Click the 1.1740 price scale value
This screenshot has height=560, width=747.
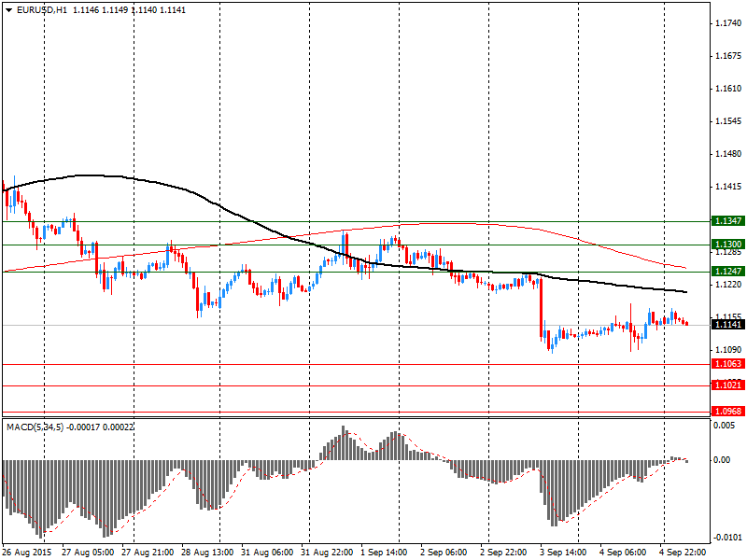point(729,22)
